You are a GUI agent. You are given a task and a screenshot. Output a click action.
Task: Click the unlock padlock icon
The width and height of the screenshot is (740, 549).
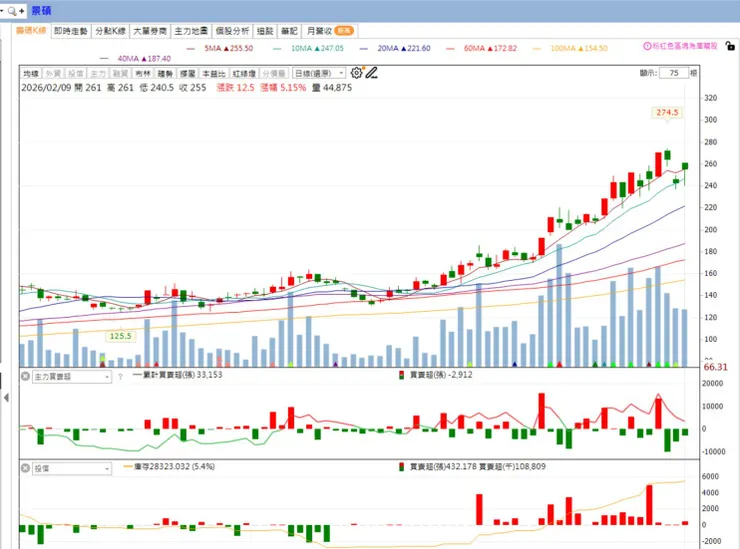730,46
